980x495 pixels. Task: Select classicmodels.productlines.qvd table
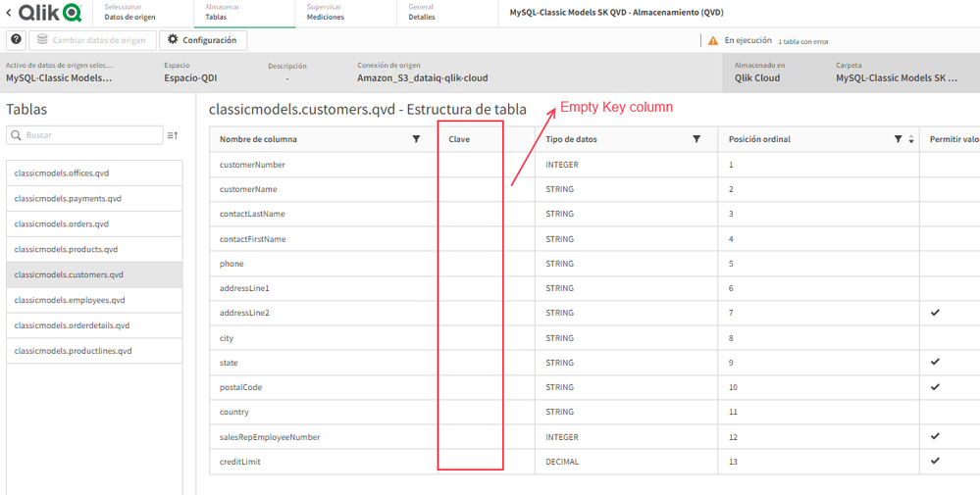(94, 351)
